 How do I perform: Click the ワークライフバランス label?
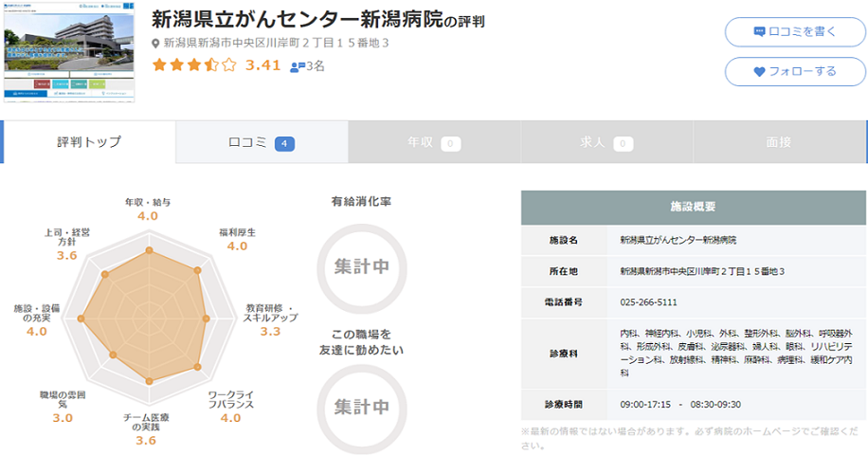(231, 399)
